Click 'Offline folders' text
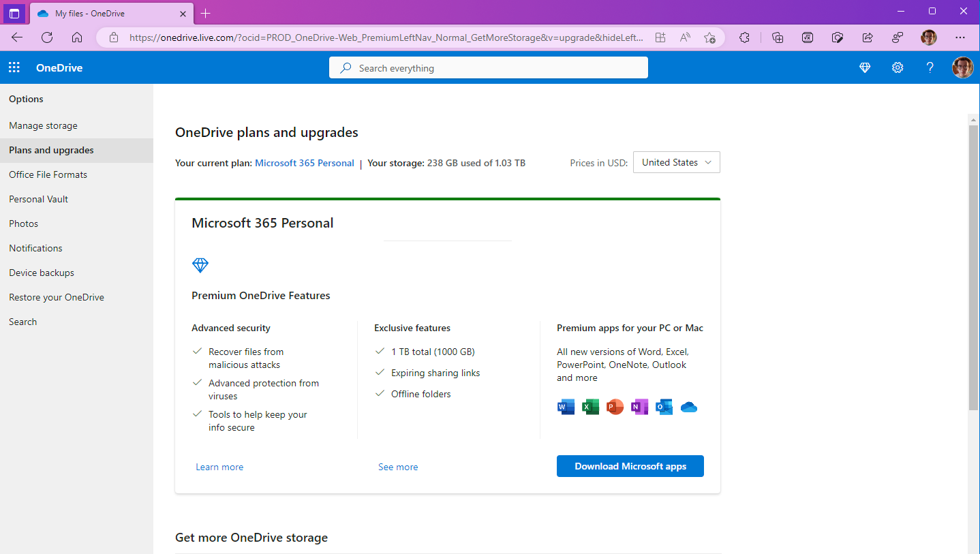Image resolution: width=980 pixels, height=554 pixels. coord(421,394)
